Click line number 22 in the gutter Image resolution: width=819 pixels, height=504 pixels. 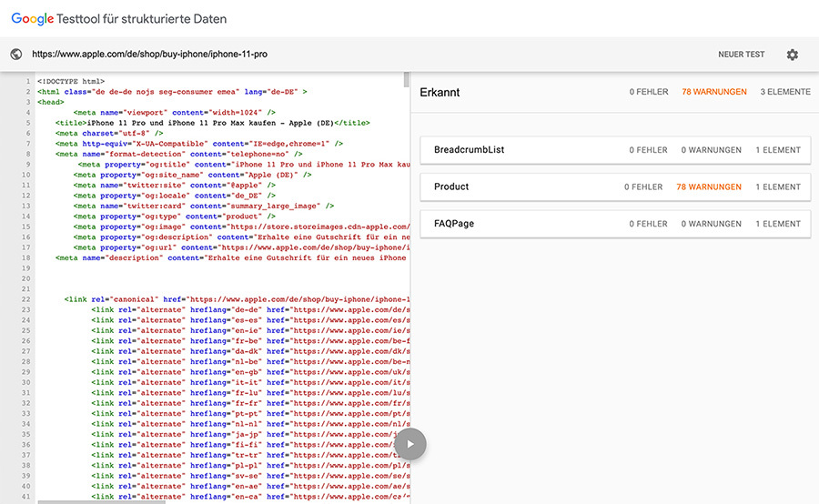[x=25, y=299]
